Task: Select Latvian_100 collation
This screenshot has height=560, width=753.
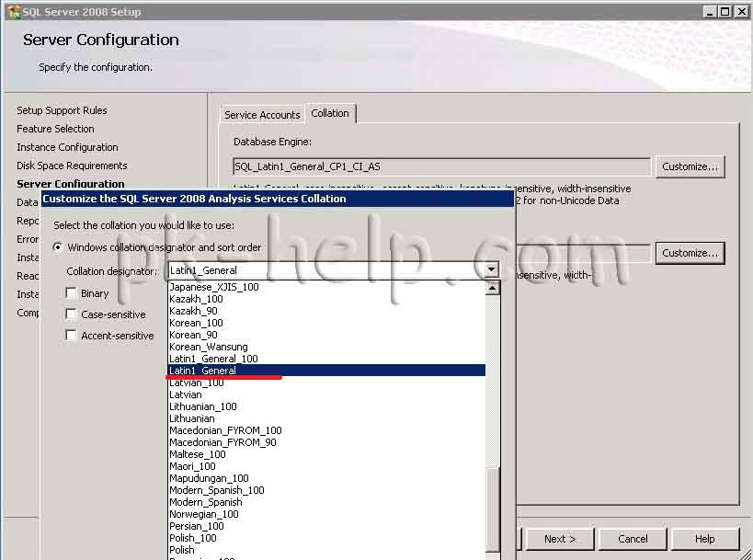Action: [x=327, y=383]
